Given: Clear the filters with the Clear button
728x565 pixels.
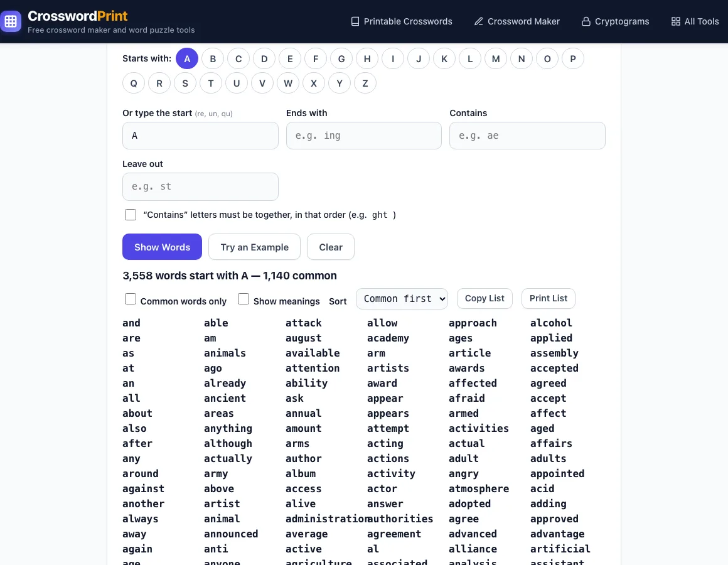Looking at the screenshot, I should pyautogui.click(x=331, y=247).
